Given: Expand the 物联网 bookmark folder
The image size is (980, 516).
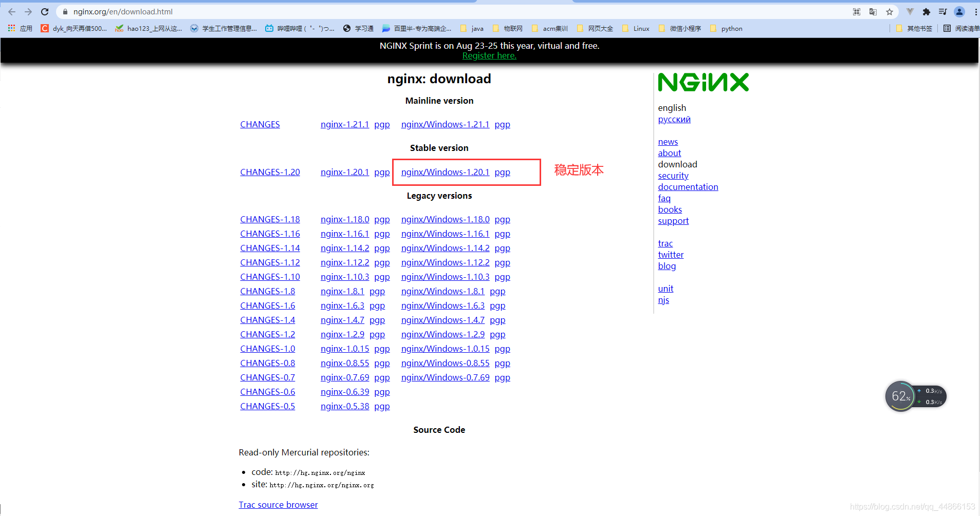Looking at the screenshot, I should click(507, 28).
